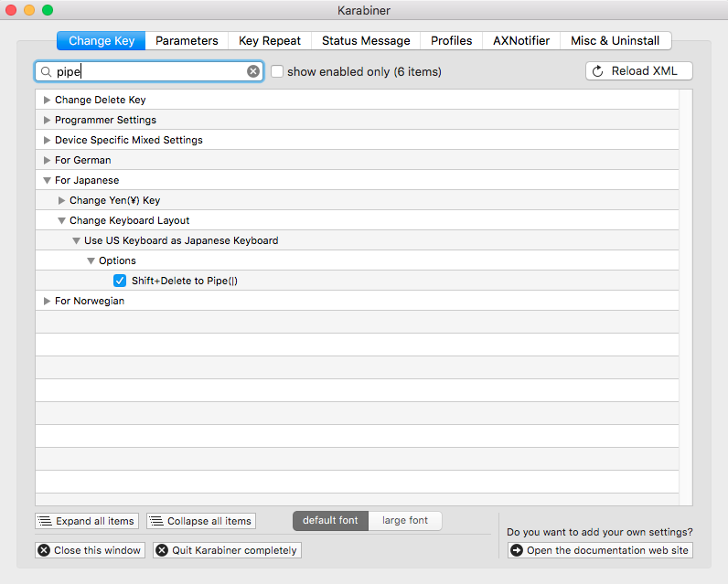This screenshot has height=584, width=728.
Task: Click Expand all items button
Action: pos(87,521)
